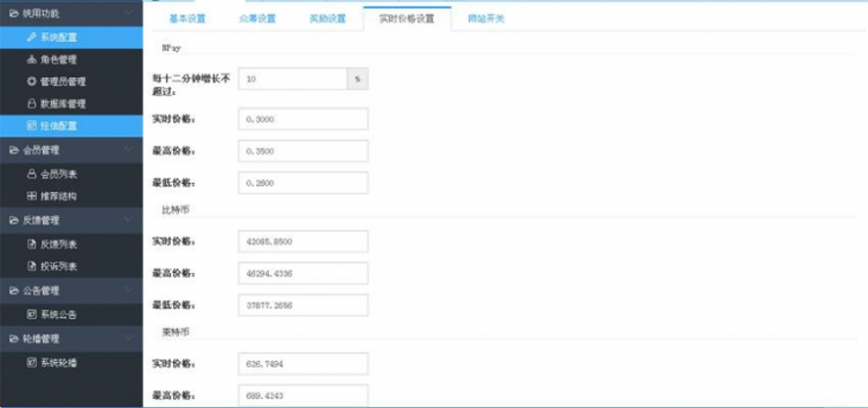Viewport: 868px width, 408px height.
Task: Click the grid icon beside 推荐结构
Action: [x=31, y=197]
